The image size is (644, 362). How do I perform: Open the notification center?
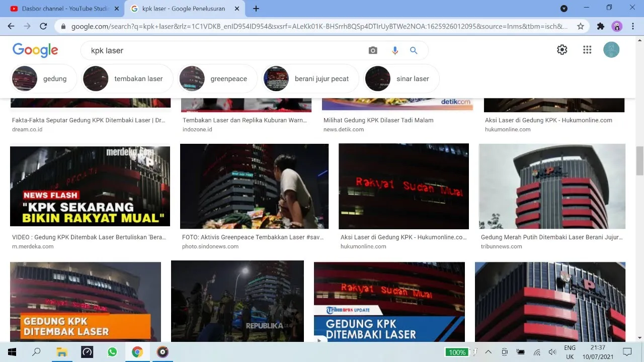point(627,352)
